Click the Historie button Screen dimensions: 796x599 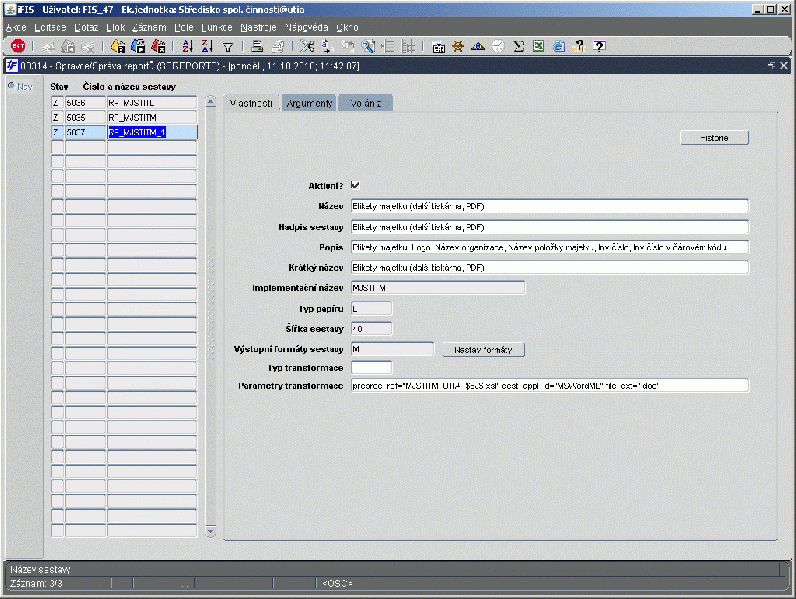(714, 138)
